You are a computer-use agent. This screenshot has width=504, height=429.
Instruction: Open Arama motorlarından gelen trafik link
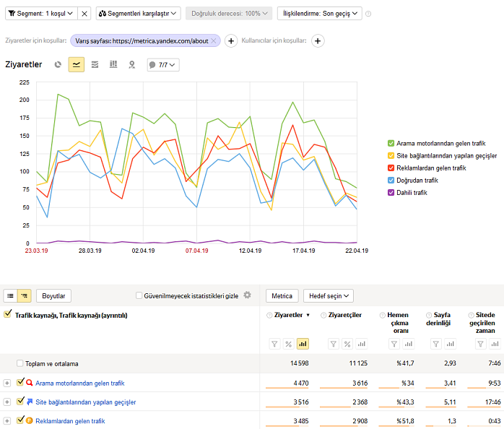(x=80, y=383)
